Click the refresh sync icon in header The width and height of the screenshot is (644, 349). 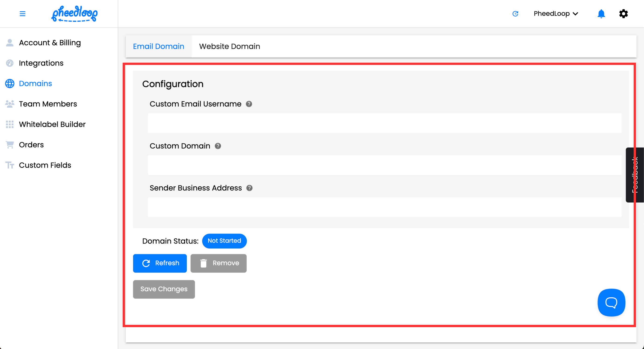(515, 14)
